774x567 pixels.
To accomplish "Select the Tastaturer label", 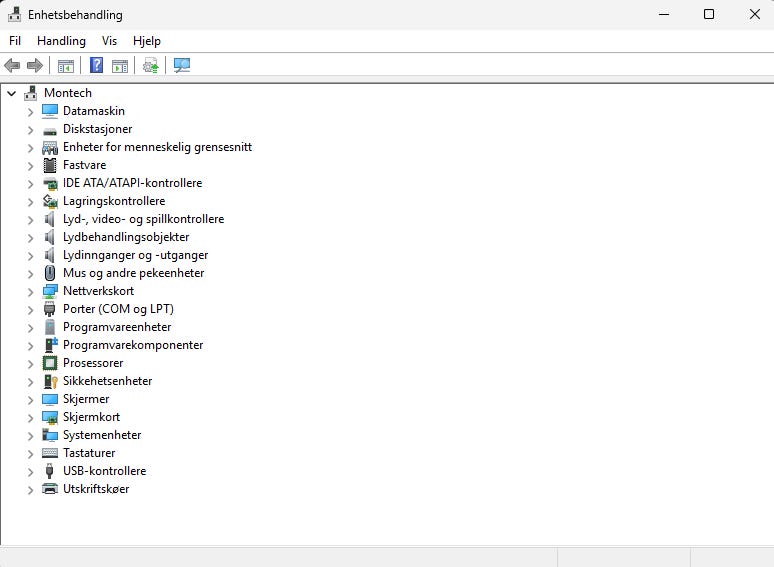I will point(89,453).
